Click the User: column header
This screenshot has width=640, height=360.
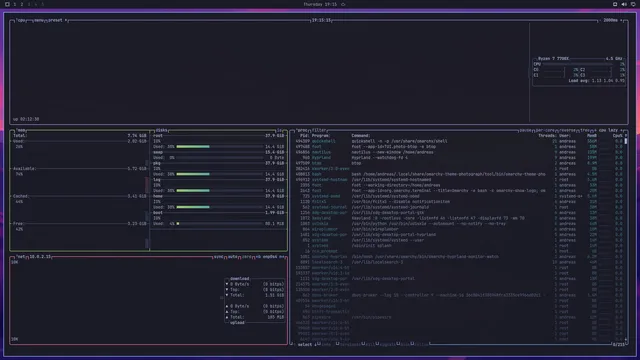click(x=565, y=136)
